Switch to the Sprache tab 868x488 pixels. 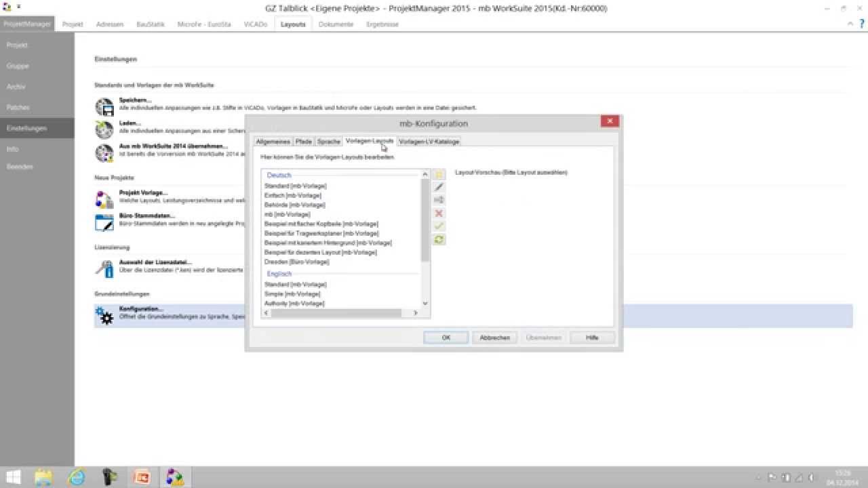329,142
